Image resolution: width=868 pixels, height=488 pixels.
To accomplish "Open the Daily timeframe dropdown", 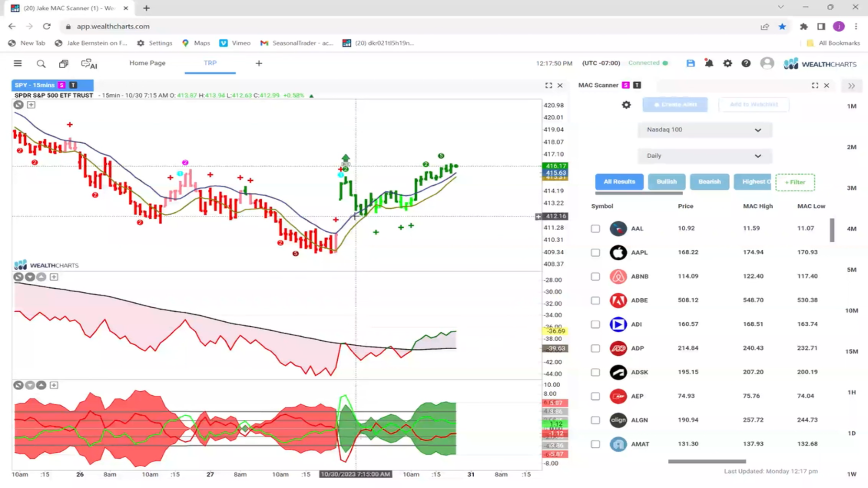I will point(705,156).
